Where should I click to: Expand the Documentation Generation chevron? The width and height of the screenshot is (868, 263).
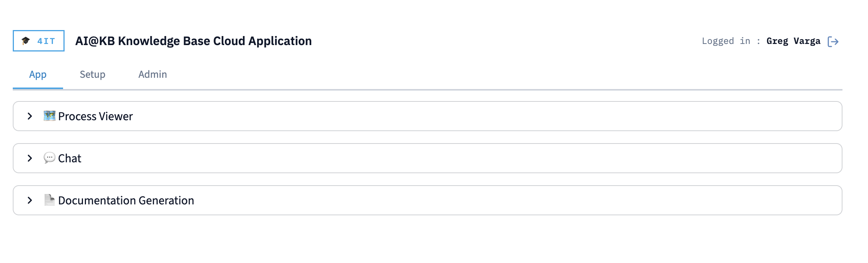pos(30,200)
